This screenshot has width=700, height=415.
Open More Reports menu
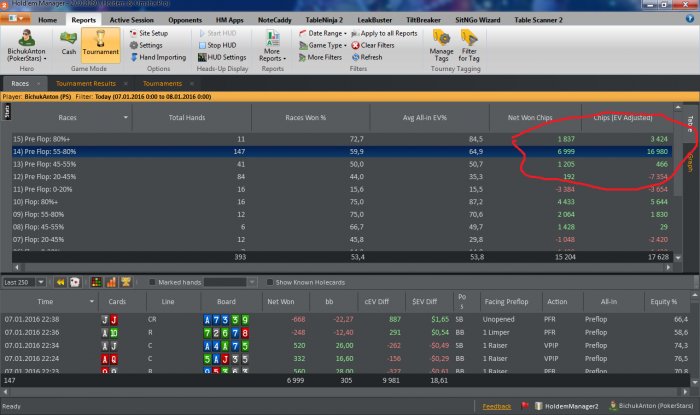pyautogui.click(x=272, y=46)
